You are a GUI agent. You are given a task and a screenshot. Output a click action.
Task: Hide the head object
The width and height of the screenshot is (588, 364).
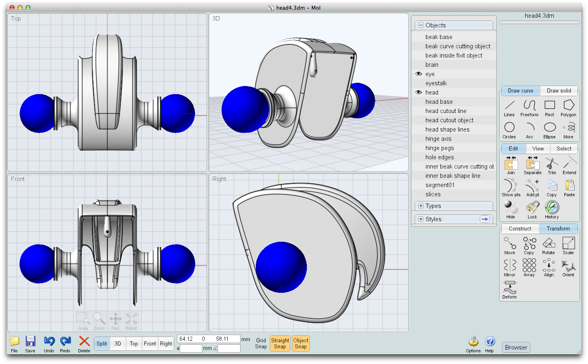point(418,92)
